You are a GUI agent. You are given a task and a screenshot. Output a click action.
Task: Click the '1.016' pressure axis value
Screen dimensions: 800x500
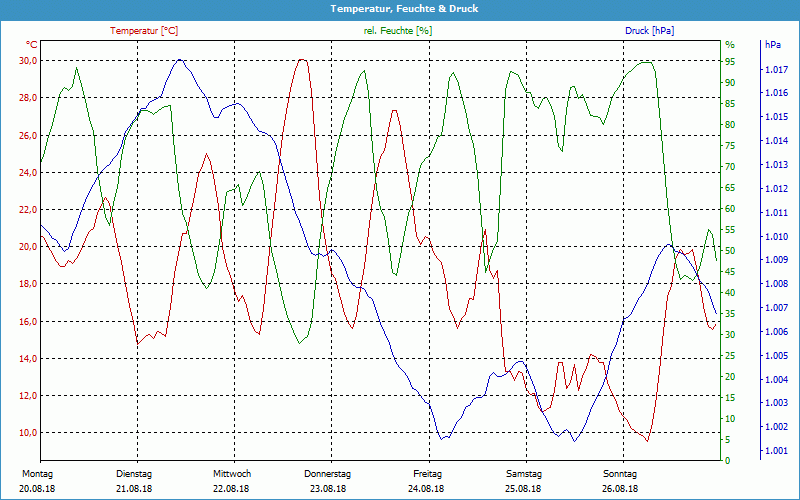(x=777, y=93)
